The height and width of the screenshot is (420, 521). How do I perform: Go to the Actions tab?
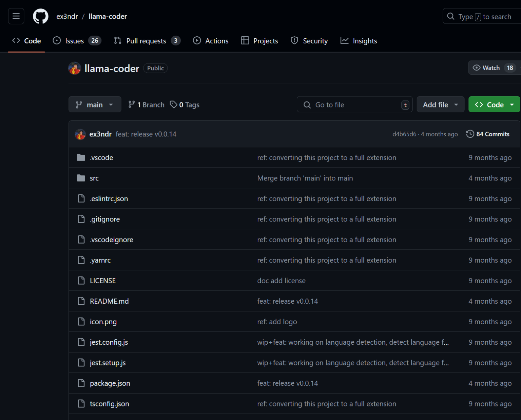211,41
